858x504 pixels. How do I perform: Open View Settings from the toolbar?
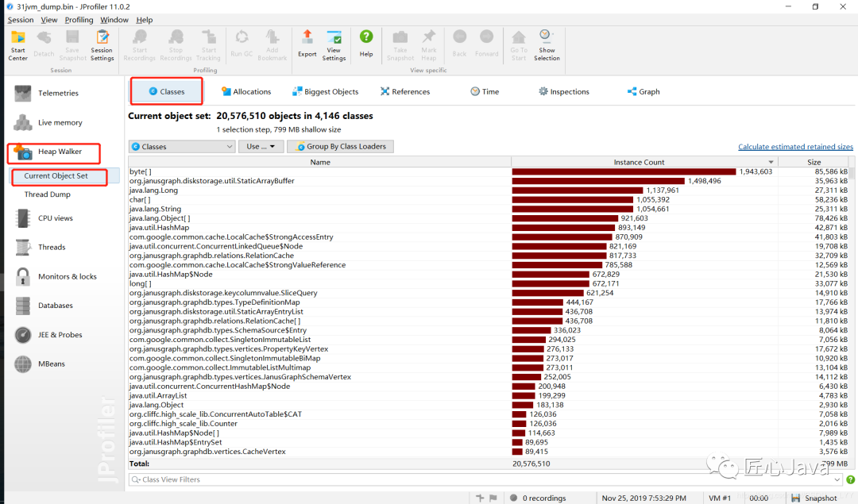click(x=334, y=45)
